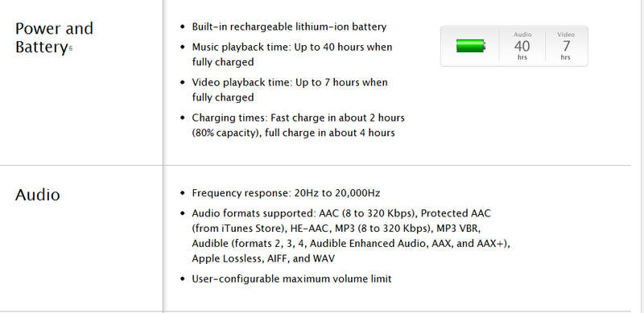This screenshot has width=644, height=313.
Task: Click the bullet before Frequency response
Action: [183, 193]
